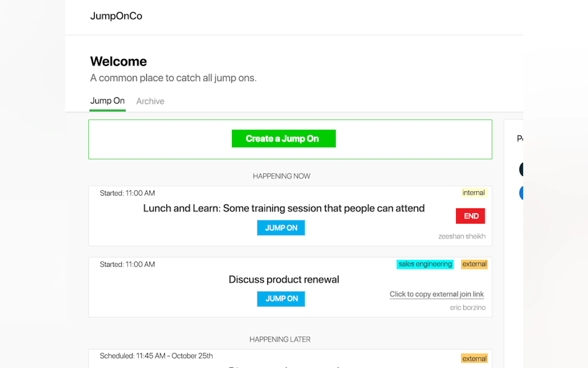
Task: Click host name eric borzino
Action: pos(467,307)
